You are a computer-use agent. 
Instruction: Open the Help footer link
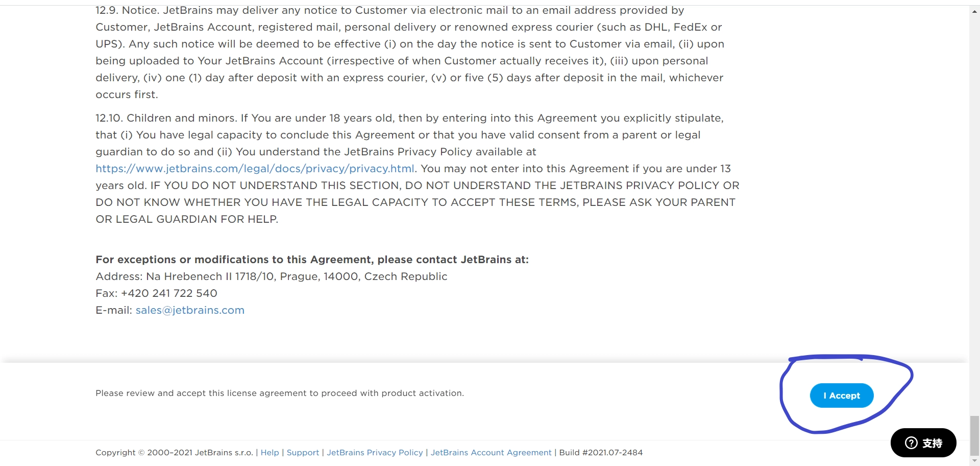coord(269,453)
